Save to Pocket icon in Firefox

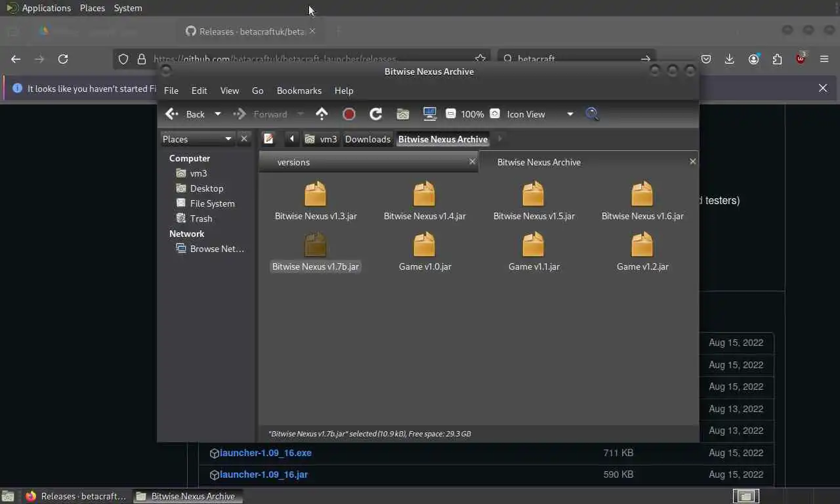pyautogui.click(x=706, y=59)
